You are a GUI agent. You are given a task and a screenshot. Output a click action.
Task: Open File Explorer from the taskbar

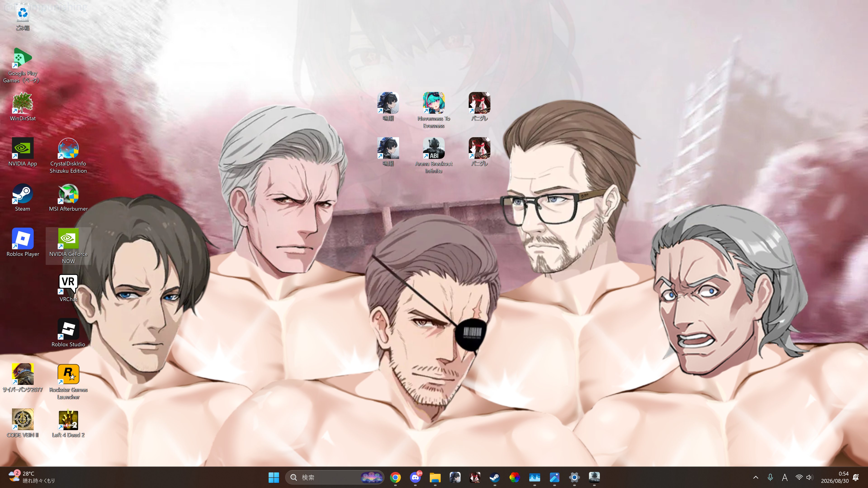pos(435,477)
